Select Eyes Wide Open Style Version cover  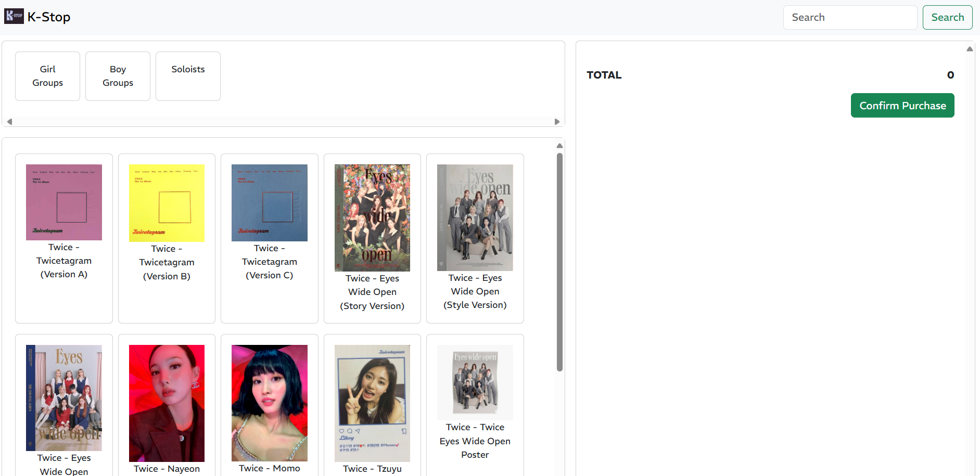[475, 217]
